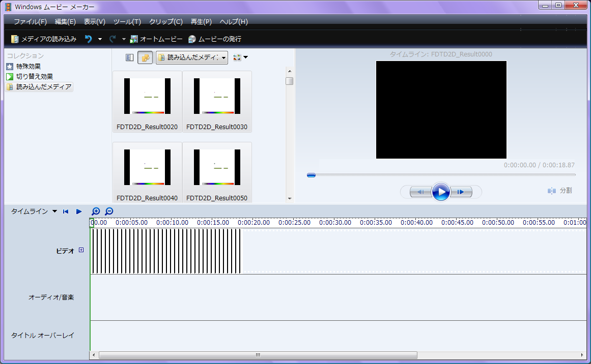Open the ヘルプ(H) menu
This screenshot has height=364, width=591.
[x=234, y=22]
